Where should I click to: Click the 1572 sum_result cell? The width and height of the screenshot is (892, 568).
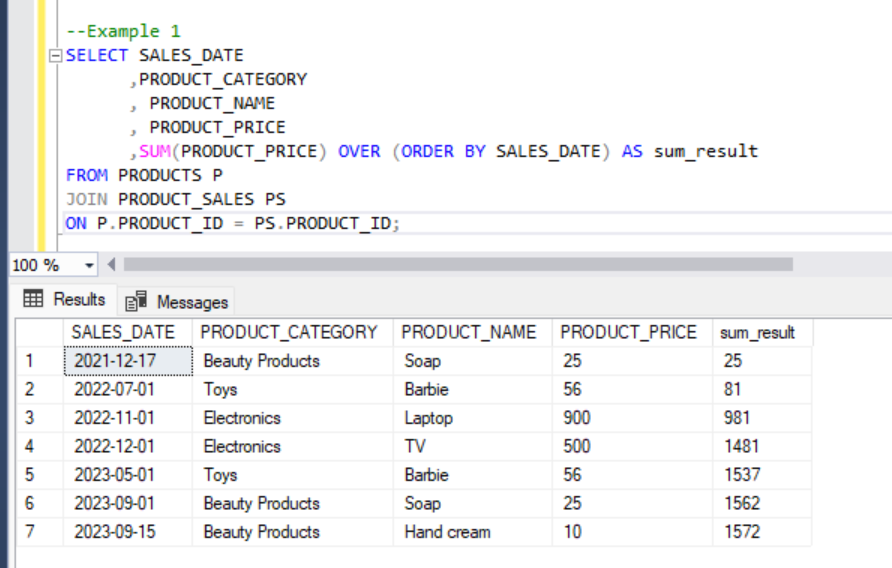pyautogui.click(x=742, y=532)
